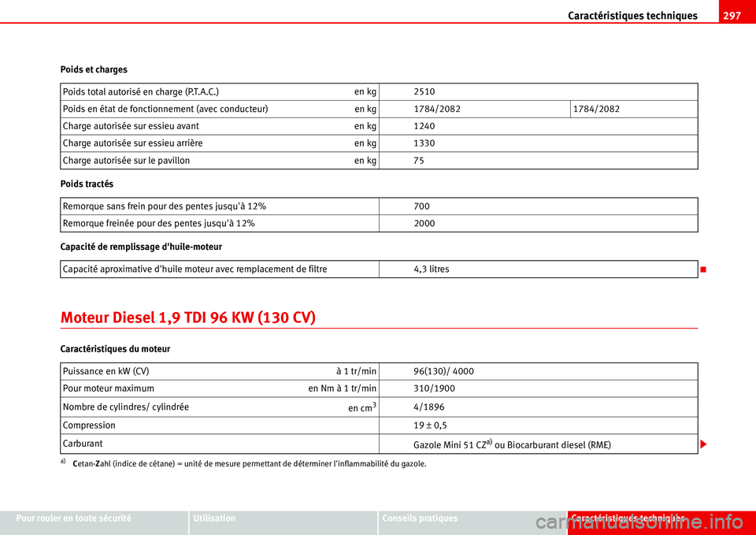Click 'Remorque freinée pour des pentes jusqu'à 12%'
Viewport: 756px width, 535px height.
tap(159, 223)
